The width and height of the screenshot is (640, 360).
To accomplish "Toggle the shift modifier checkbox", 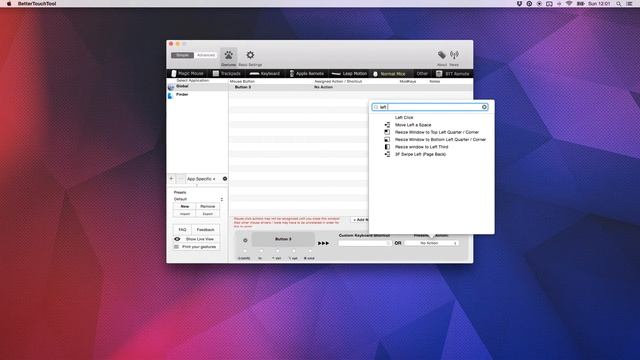I will 245,251.
